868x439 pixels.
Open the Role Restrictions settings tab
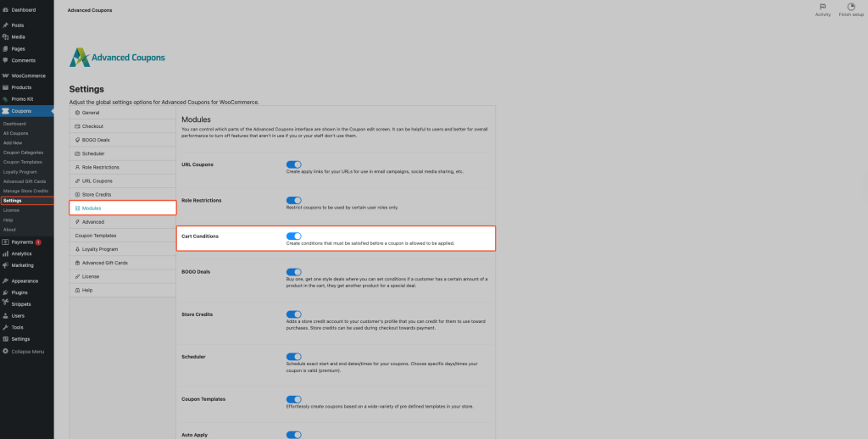click(122, 167)
